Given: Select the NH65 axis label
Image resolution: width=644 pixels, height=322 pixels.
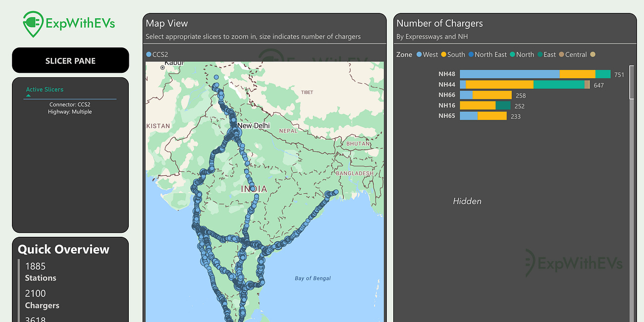Looking at the screenshot, I should click(447, 116).
